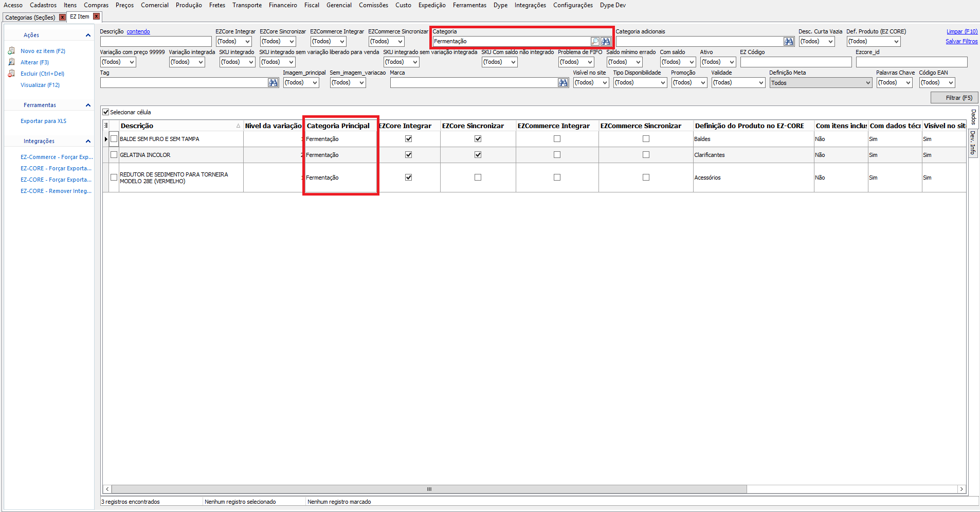Close the EZ Item tab
The image size is (980, 512).
(96, 16)
